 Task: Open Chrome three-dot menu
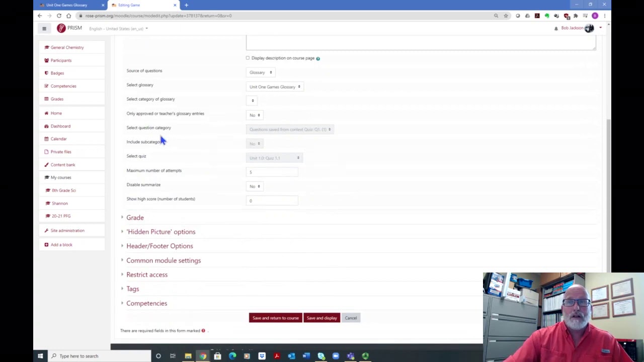[x=605, y=16]
